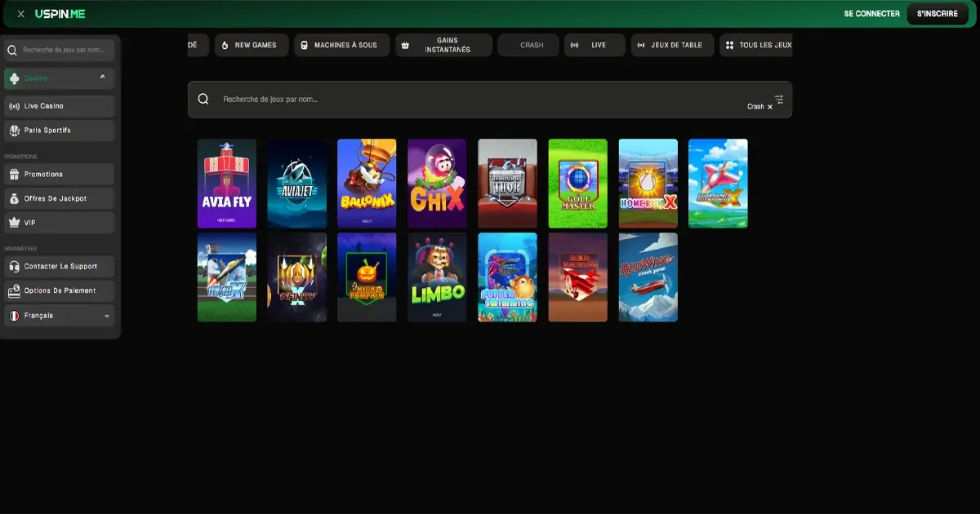The height and width of the screenshot is (514, 980).
Task: Click the payment options icon
Action: pos(14,290)
